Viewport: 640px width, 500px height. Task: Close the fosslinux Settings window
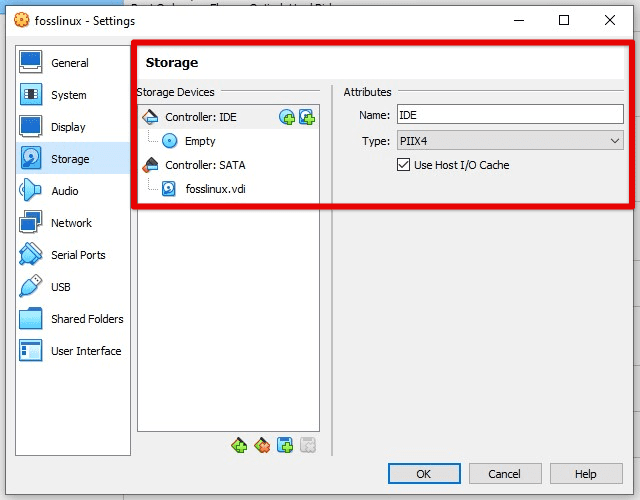(x=610, y=20)
